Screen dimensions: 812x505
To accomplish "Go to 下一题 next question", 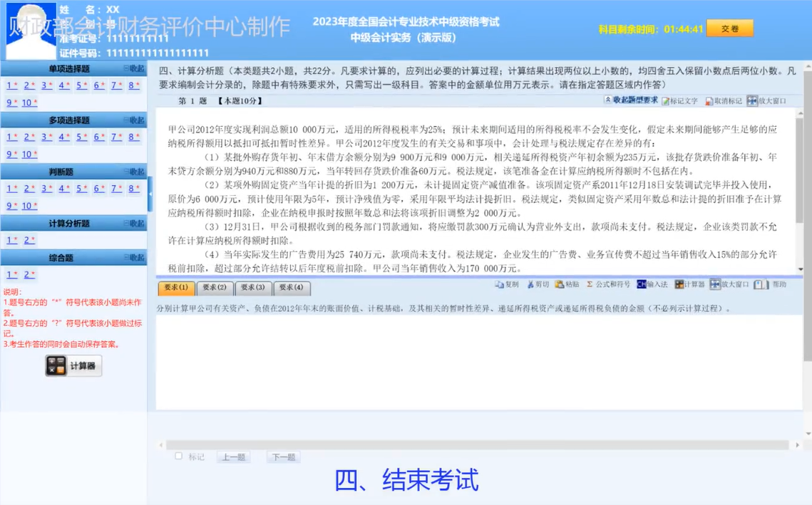I will click(x=282, y=456).
